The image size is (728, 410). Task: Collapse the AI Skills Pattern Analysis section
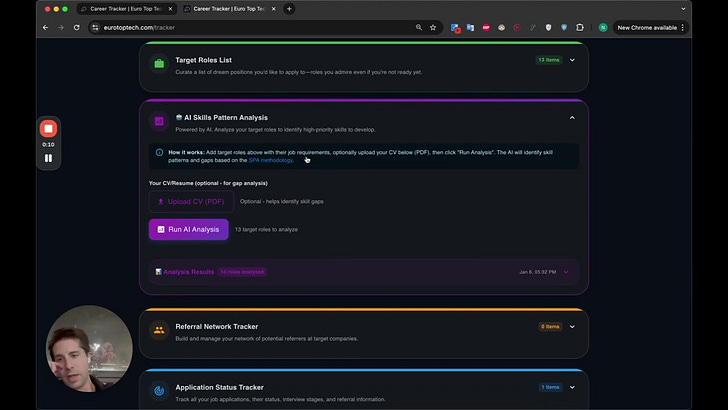[572, 117]
